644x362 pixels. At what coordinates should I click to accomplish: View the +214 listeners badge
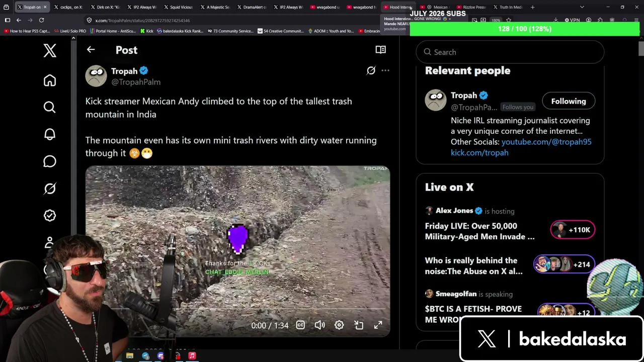coord(564,264)
